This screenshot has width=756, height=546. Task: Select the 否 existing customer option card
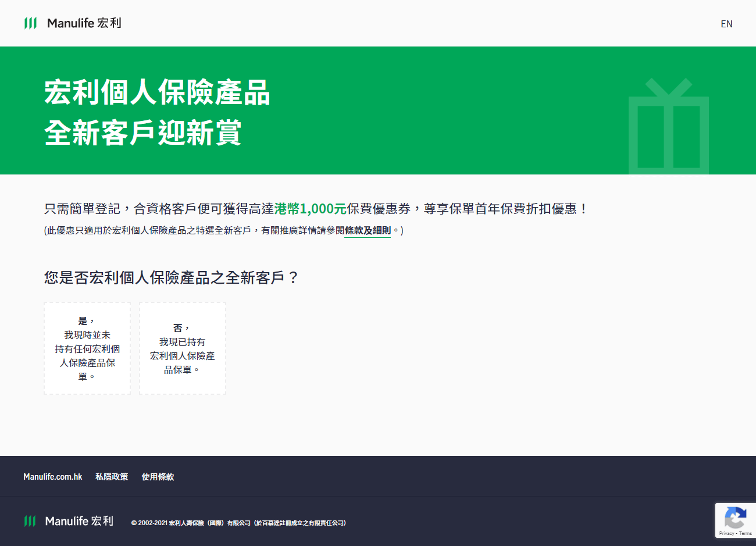click(x=183, y=348)
